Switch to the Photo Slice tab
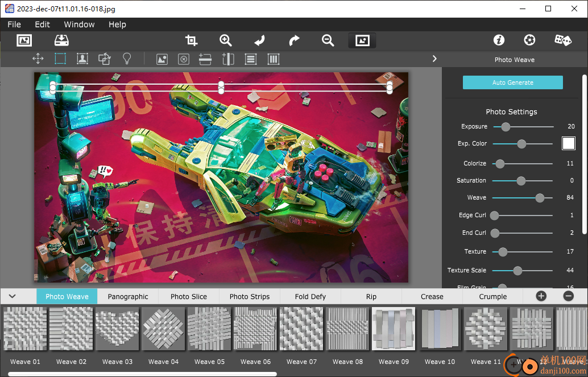Screen dimensions: 588x377 tap(189, 296)
